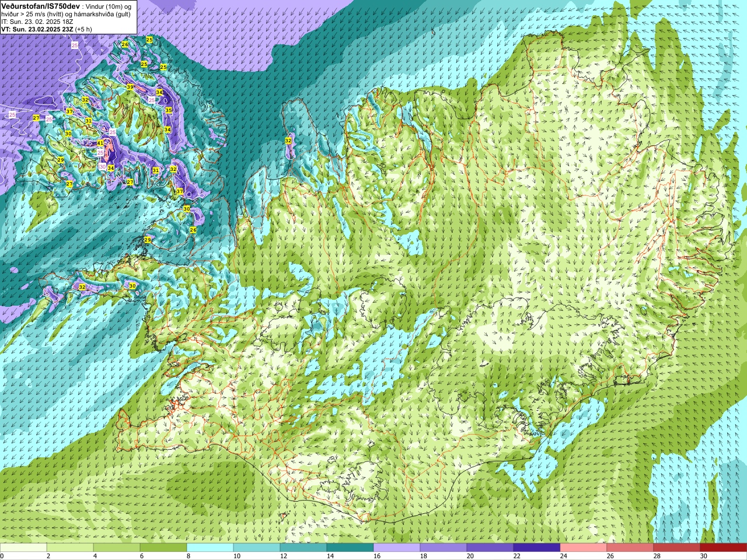Click the initial time 'IT: Sun. 23. 02. 2025 18Z'
747x560 pixels.
[x=37, y=22]
